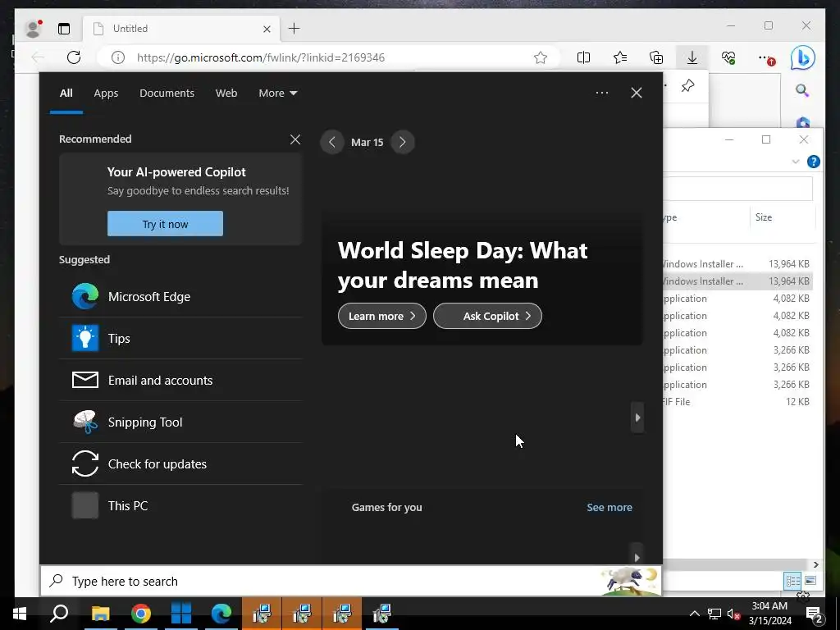Switch to the Documents search tab
Viewport: 840px width, 630px height.
point(167,94)
